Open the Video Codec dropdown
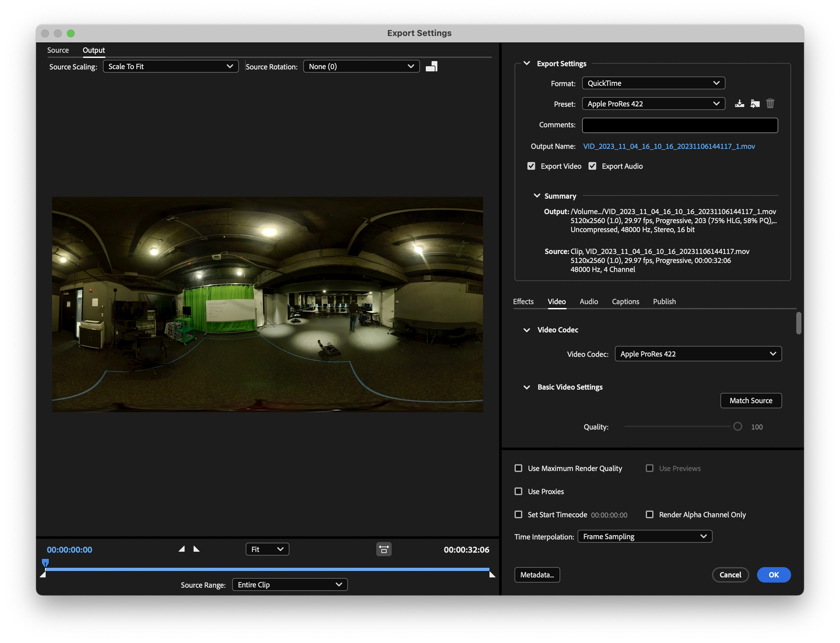This screenshot has width=840, height=643. [x=698, y=354]
